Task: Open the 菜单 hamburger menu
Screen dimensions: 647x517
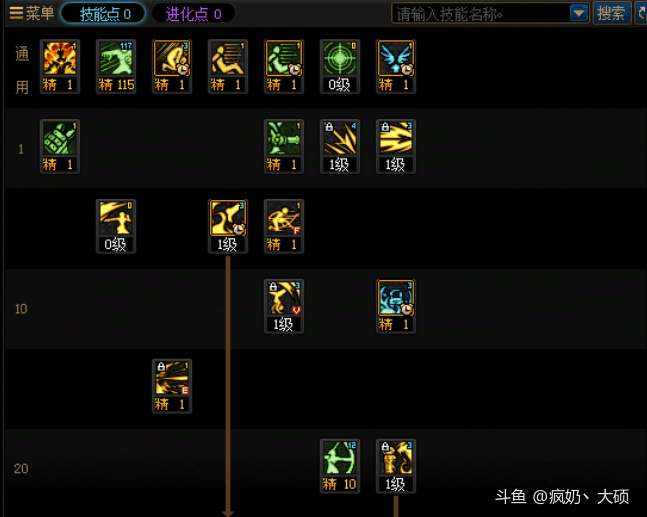Action: tap(31, 13)
